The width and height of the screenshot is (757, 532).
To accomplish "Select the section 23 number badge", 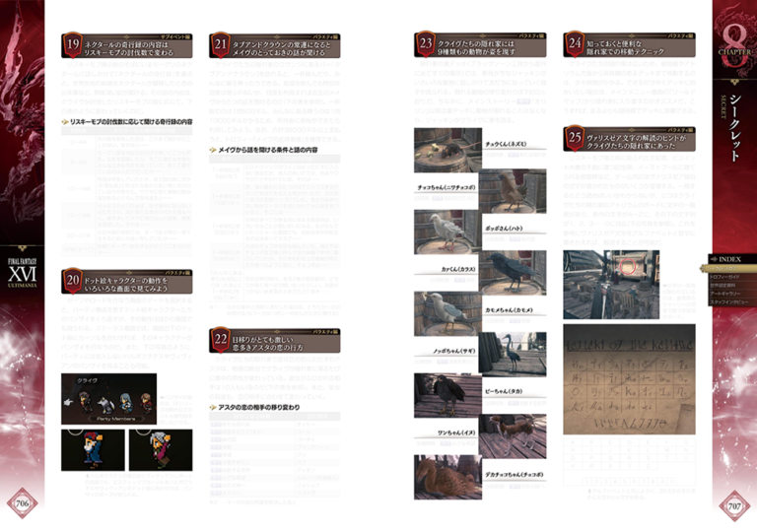I will tap(425, 45).
